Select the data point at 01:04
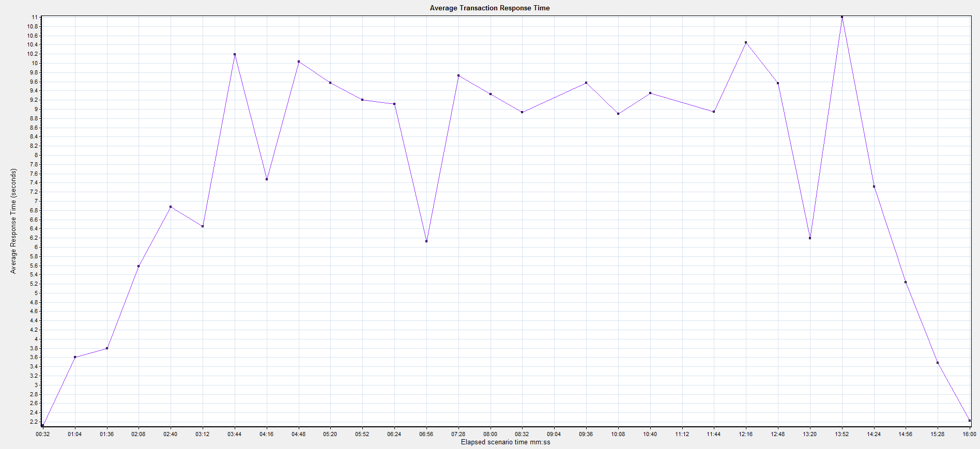The image size is (980, 449). [x=75, y=357]
